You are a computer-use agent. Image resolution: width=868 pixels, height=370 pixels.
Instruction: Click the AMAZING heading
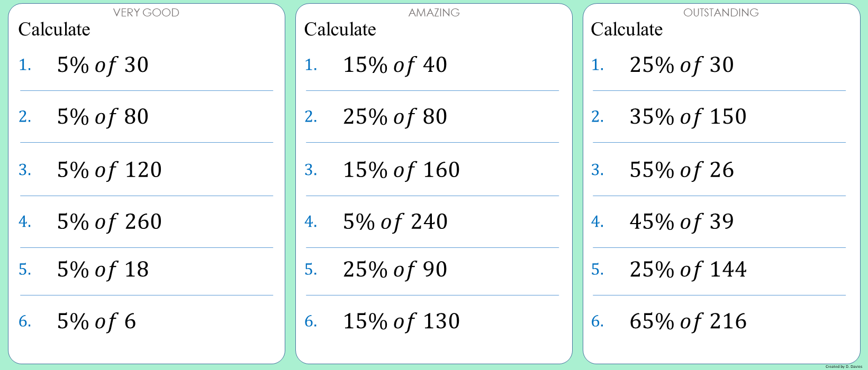434,13
